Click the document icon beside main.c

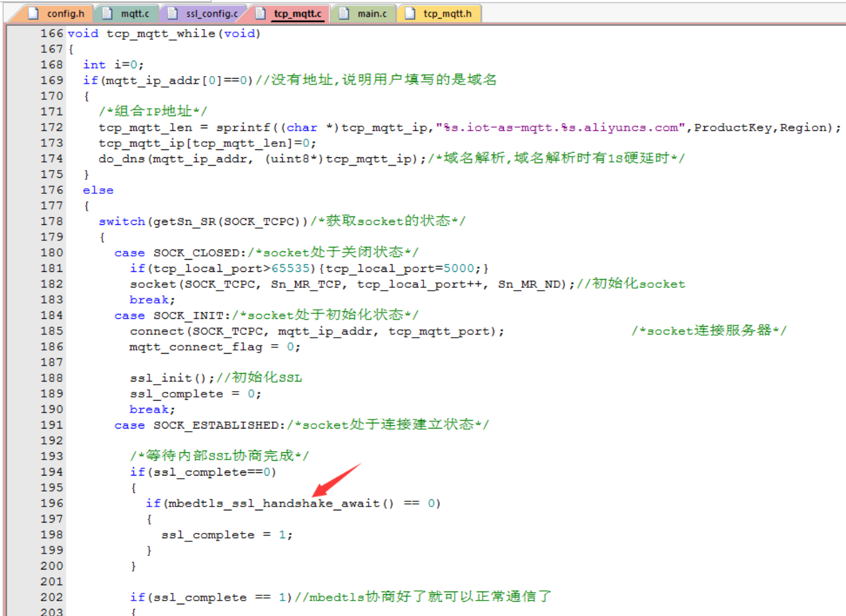(345, 14)
